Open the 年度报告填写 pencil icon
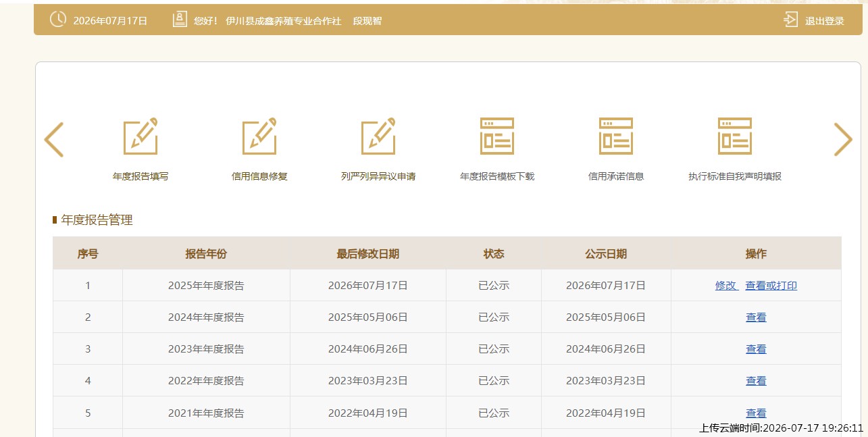 (141, 136)
